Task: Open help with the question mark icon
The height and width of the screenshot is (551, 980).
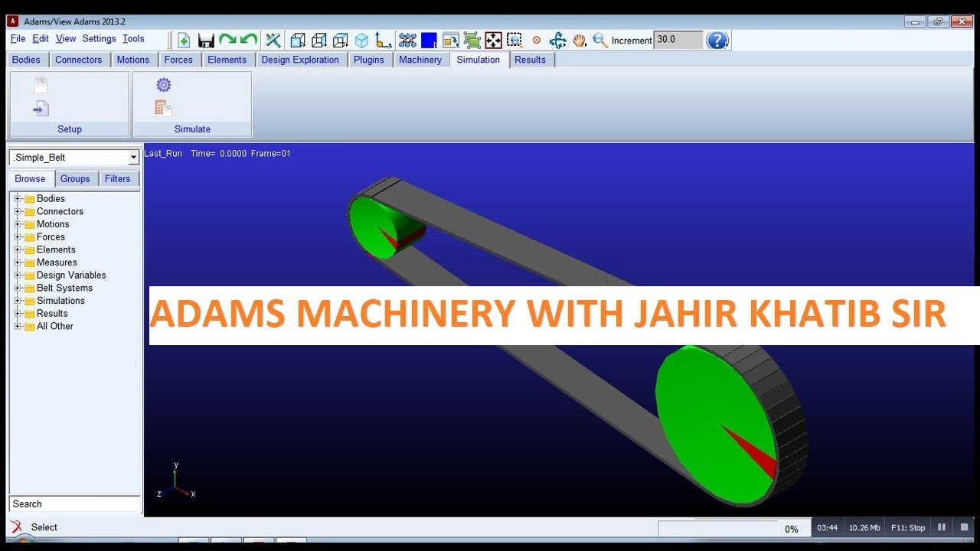Action: 717,41
